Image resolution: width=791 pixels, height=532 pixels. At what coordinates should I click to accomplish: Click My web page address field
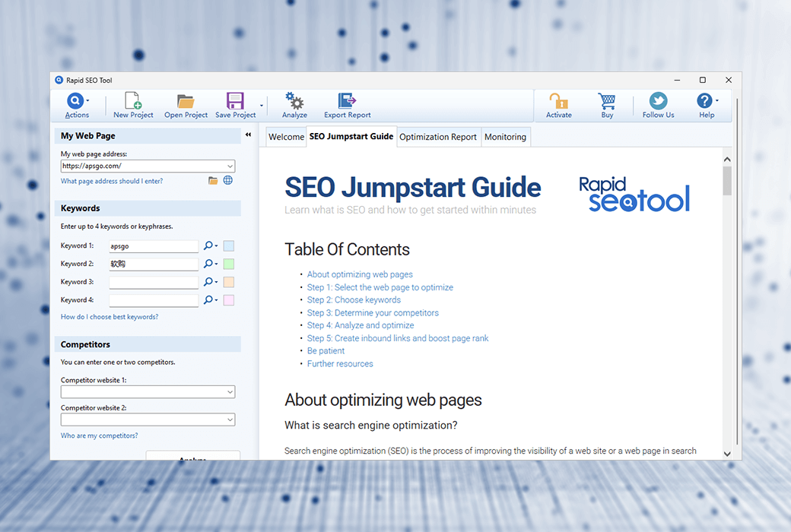point(148,166)
